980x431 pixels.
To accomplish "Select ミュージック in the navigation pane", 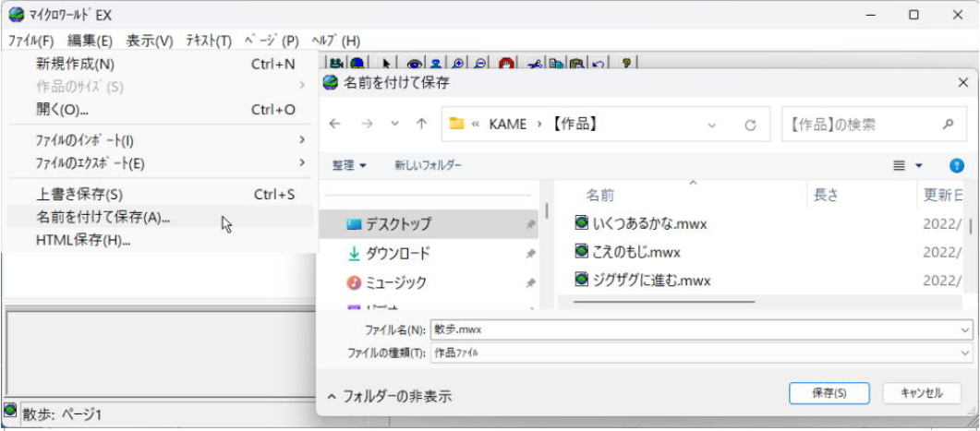I will pos(429,283).
